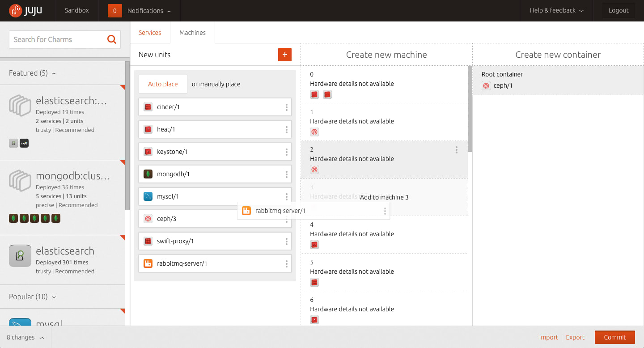
Task: Click the ceph/3 unit icon
Action: click(148, 219)
